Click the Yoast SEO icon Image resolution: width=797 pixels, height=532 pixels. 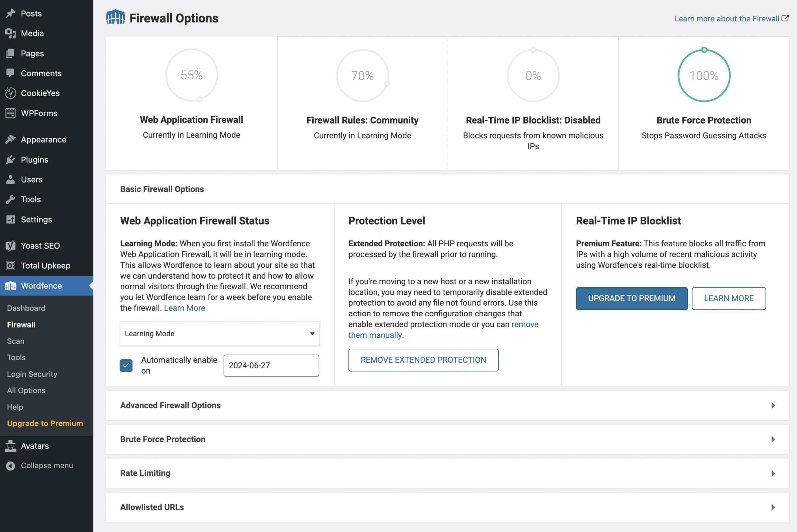pos(11,246)
